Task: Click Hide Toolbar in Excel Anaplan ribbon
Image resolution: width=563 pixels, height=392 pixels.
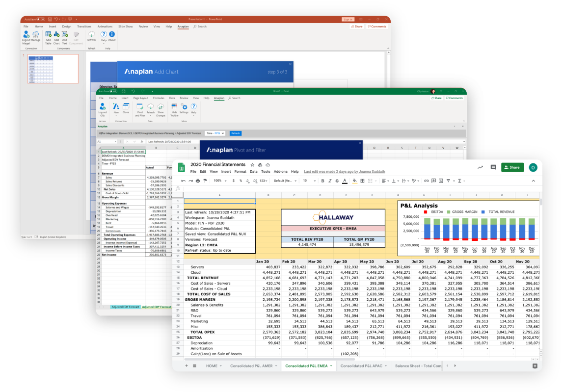Action: [174, 110]
